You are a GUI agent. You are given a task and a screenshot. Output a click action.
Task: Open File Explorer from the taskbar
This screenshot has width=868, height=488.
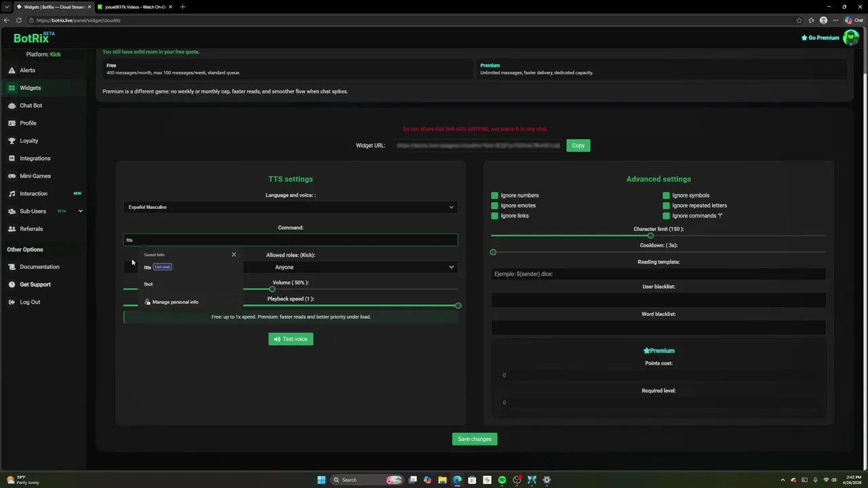[442, 480]
